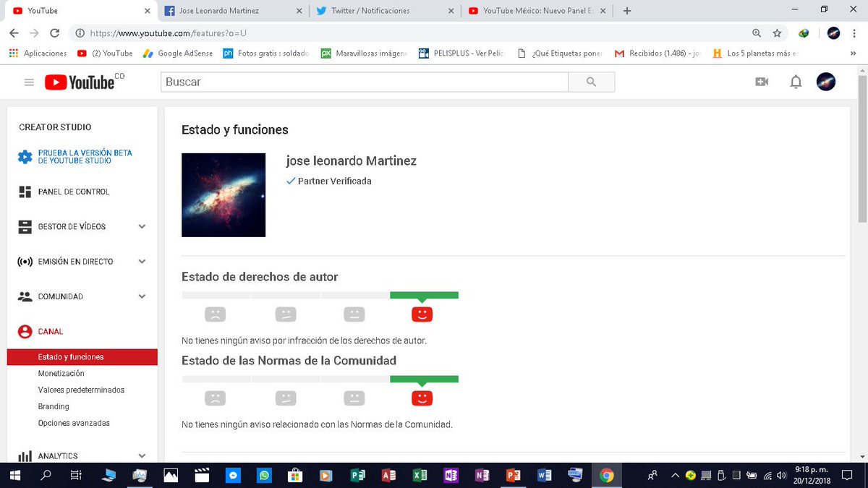Open Panel de Control link
The height and width of the screenshot is (488, 868).
pos(74,192)
